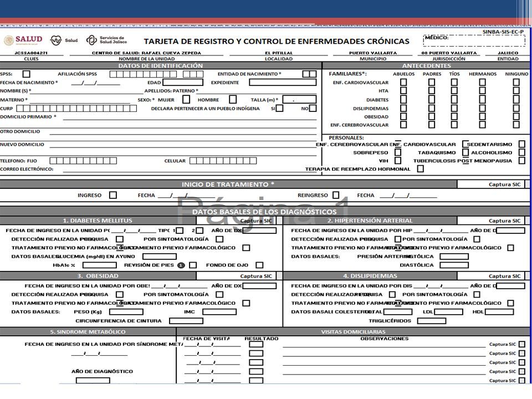Click the circled 1 icon beside Revisión de Pies
The height and width of the screenshot is (399, 532).
(181, 265)
